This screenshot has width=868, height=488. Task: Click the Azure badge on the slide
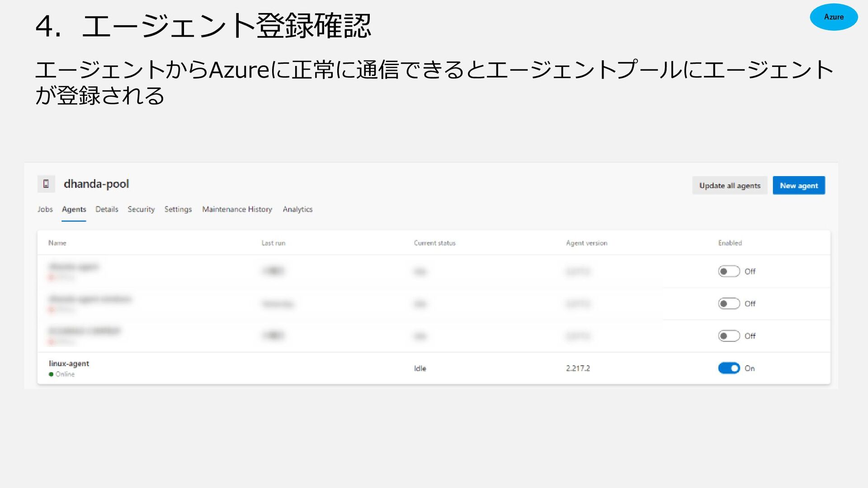834,17
